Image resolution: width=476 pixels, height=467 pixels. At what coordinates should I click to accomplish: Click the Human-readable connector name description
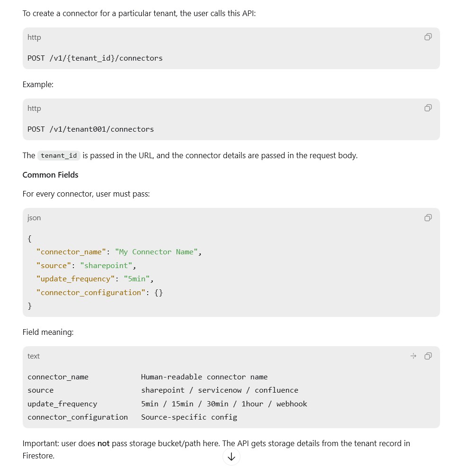[x=204, y=377]
